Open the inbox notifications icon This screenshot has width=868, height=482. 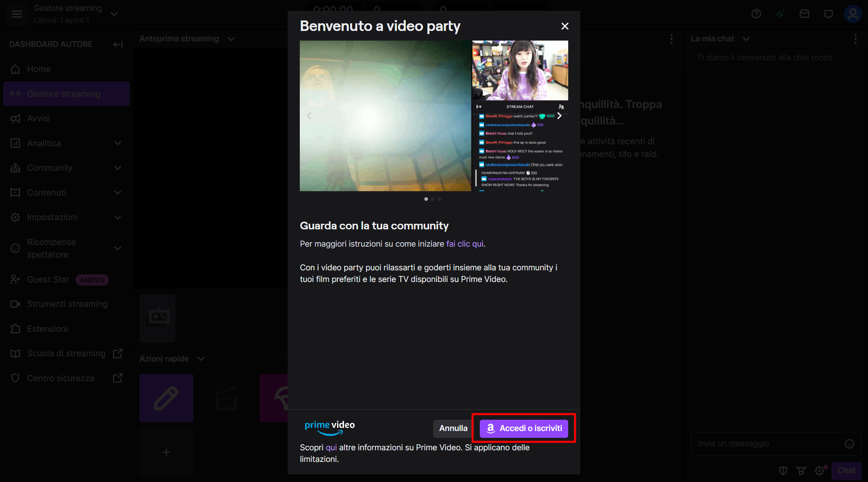[x=804, y=14]
